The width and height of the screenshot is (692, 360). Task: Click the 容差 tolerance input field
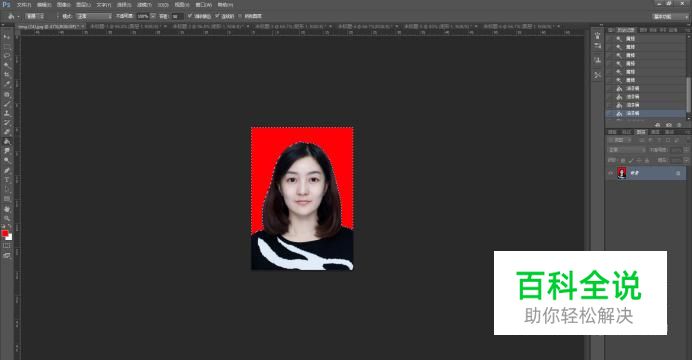click(x=177, y=16)
